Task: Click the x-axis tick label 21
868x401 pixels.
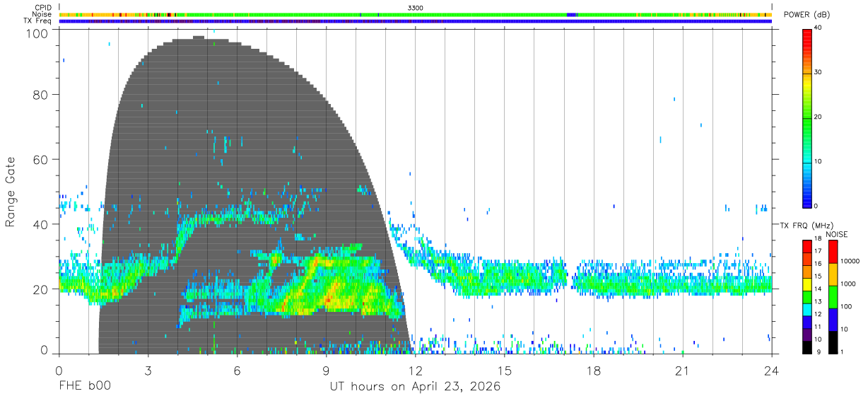Action: pos(682,371)
